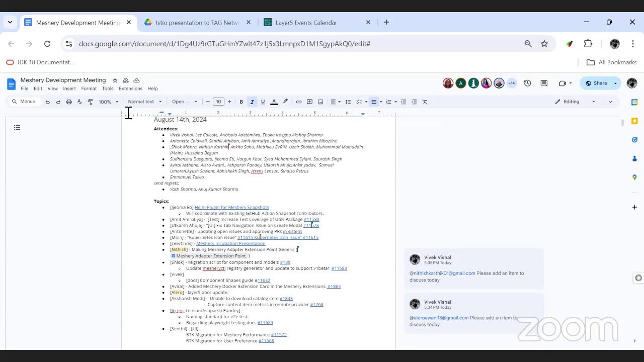
Task: Decrease the font size with minus
Action: tap(208, 102)
